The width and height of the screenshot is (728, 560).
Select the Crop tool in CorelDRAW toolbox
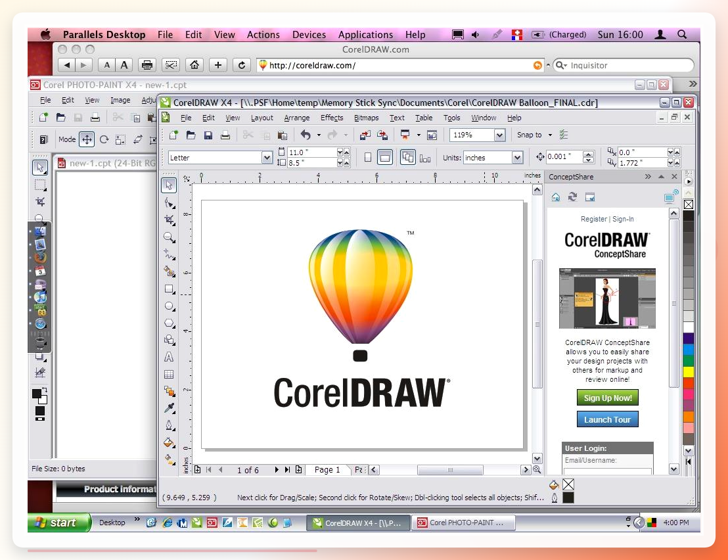click(x=169, y=220)
